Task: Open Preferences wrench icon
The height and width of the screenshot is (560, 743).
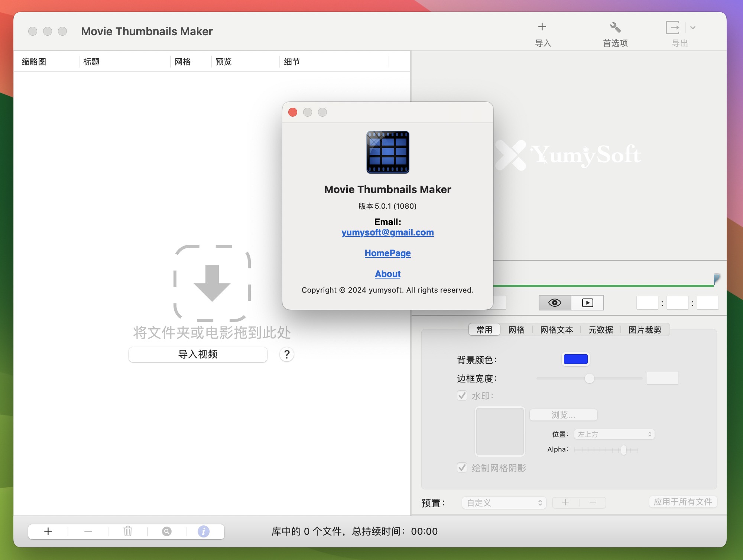Action: 615,27
